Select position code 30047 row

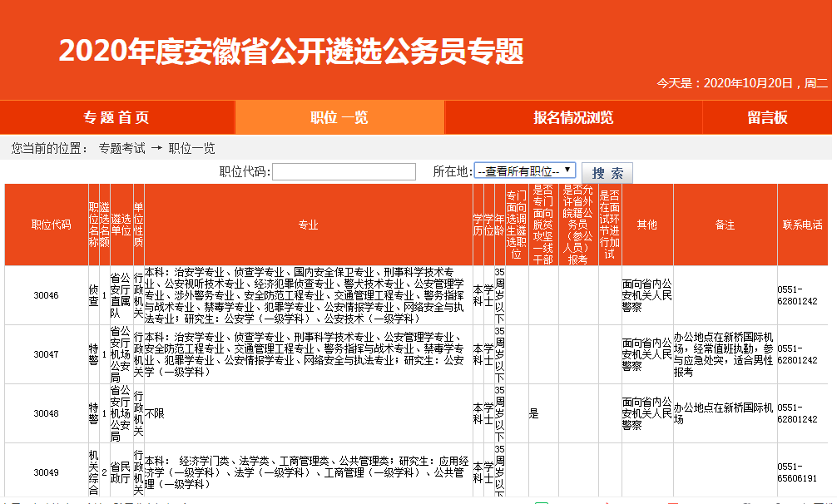pos(47,354)
